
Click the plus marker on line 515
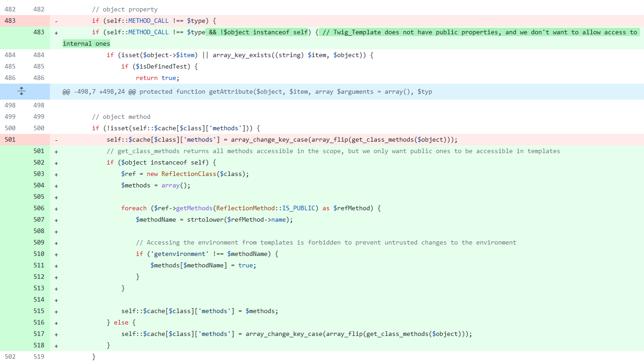[x=56, y=311]
